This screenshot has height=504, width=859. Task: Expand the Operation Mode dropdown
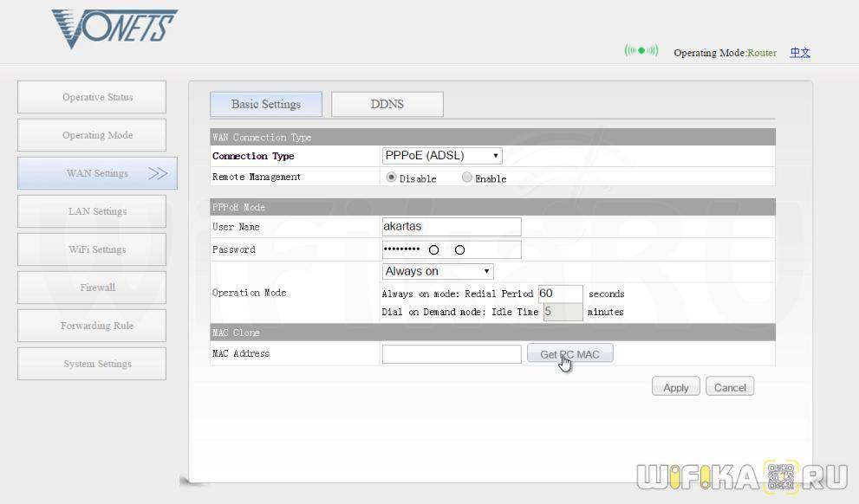[438, 271]
